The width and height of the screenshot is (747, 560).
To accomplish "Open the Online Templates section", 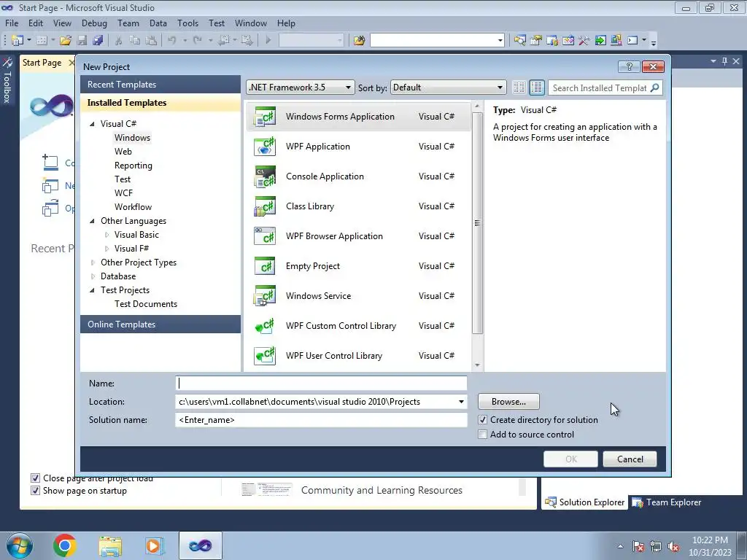I will [x=160, y=324].
